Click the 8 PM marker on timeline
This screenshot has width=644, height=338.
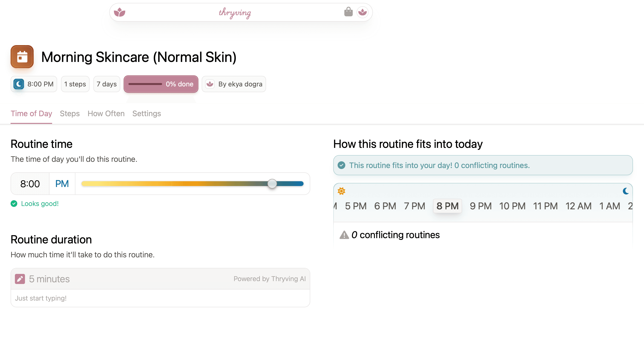click(447, 206)
